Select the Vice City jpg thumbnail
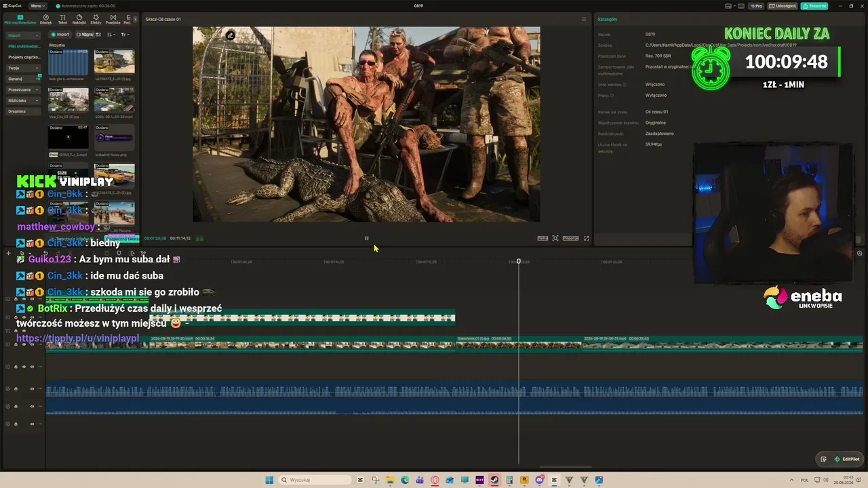 68,100
